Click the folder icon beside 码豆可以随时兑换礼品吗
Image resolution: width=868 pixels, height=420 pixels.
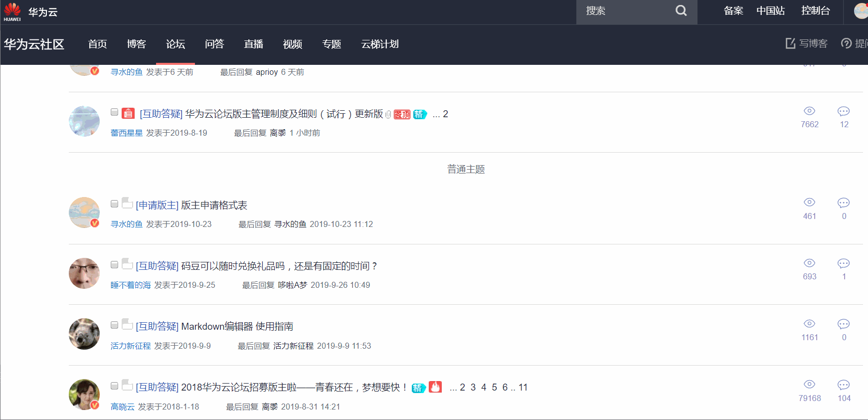click(127, 264)
